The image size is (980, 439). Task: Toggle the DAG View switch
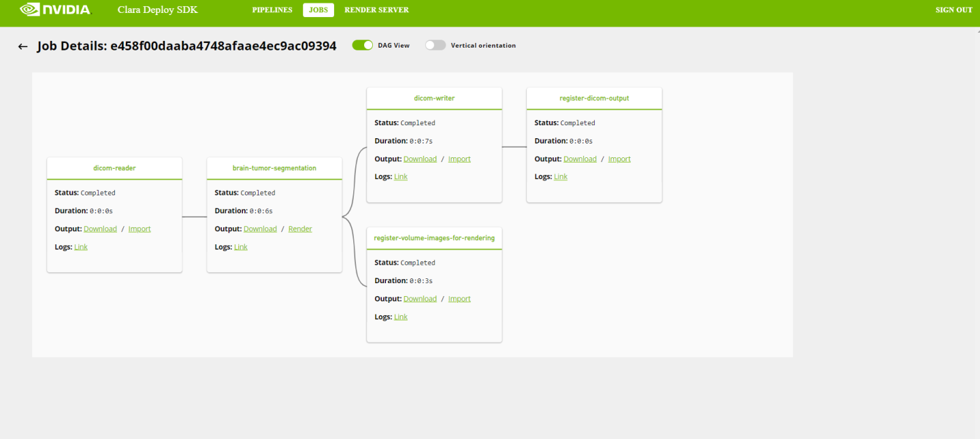(363, 45)
